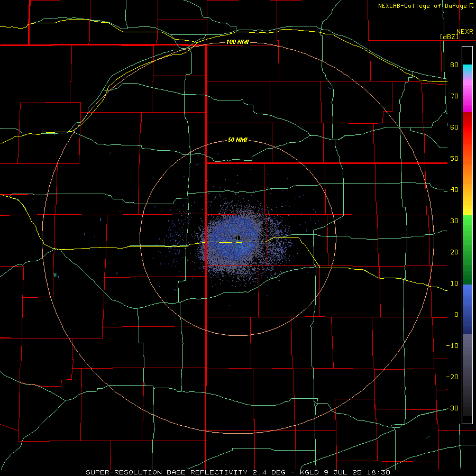The height and width of the screenshot is (476, 476).
Task: Click the NEXR label
Action: (x=464, y=32)
